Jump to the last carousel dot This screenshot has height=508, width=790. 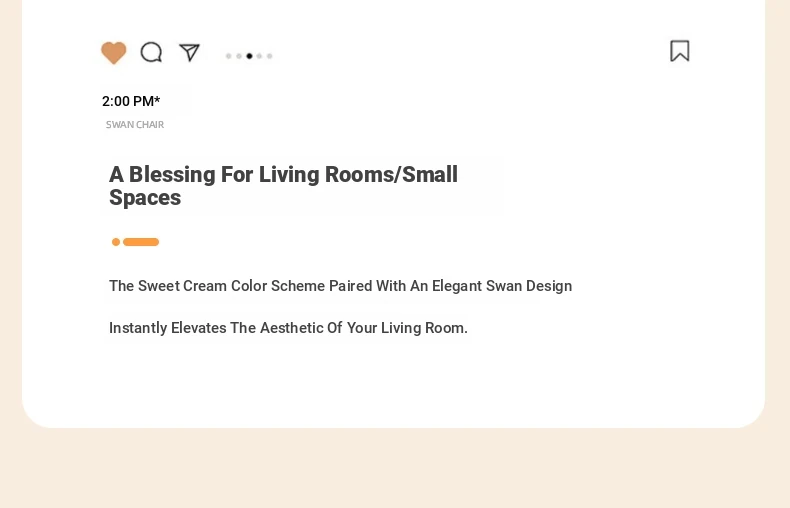(270, 56)
